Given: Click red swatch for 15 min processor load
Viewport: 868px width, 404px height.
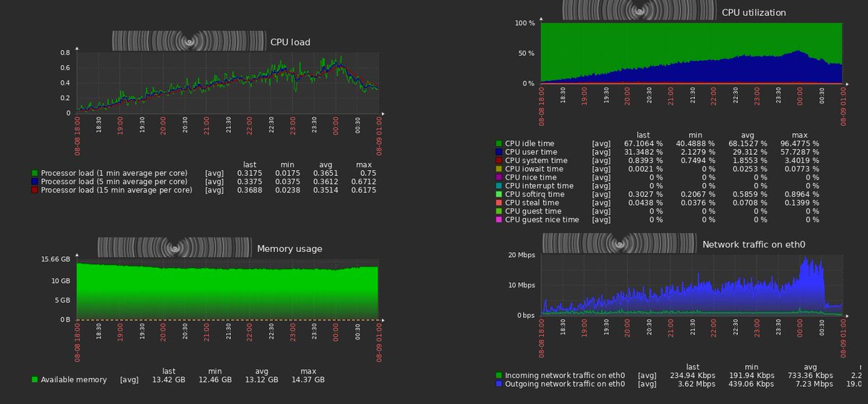Looking at the screenshot, I should pos(35,190).
